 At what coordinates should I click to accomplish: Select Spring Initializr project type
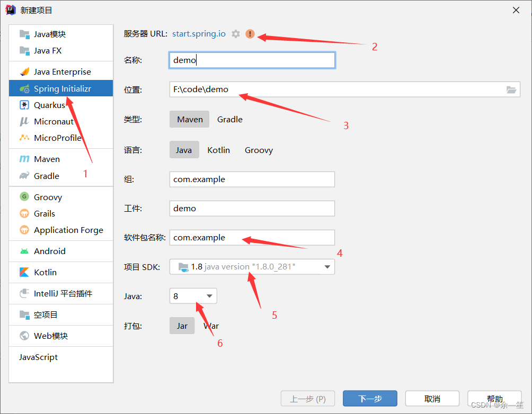[61, 88]
